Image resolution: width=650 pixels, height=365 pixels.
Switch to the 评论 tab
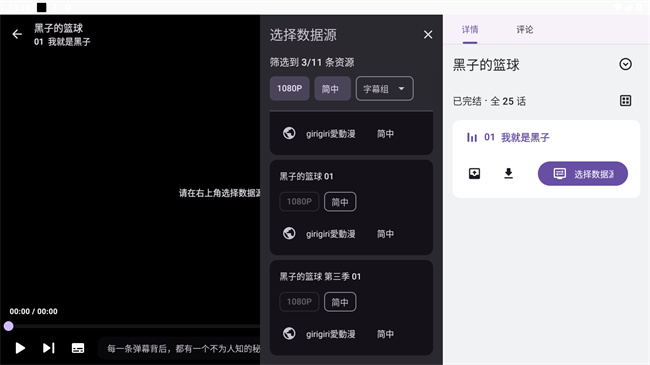click(x=525, y=30)
